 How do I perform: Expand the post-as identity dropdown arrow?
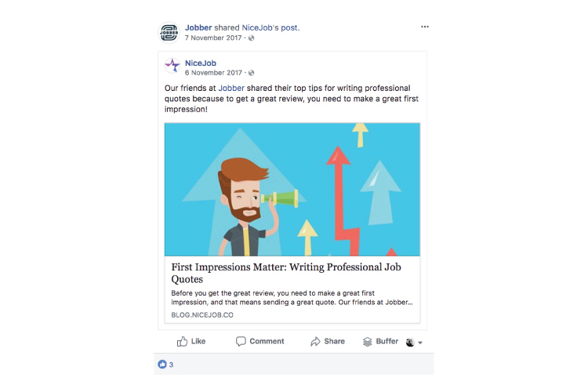tap(420, 343)
